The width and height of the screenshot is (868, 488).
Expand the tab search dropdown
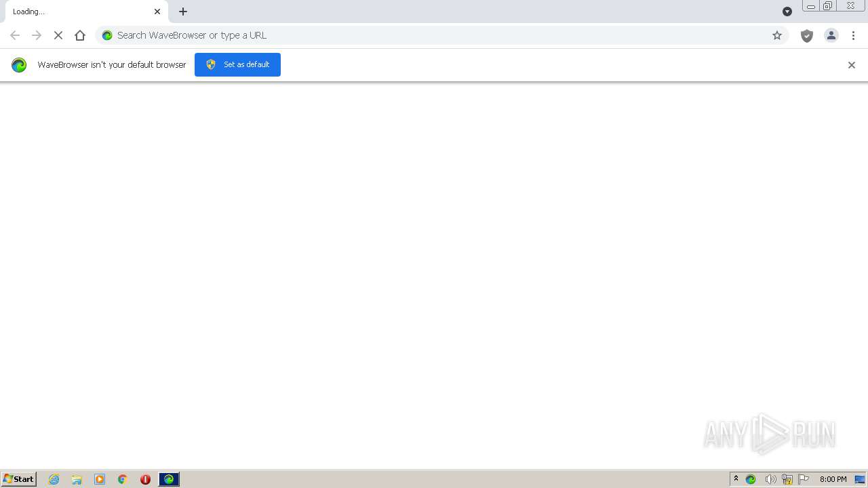tap(787, 12)
